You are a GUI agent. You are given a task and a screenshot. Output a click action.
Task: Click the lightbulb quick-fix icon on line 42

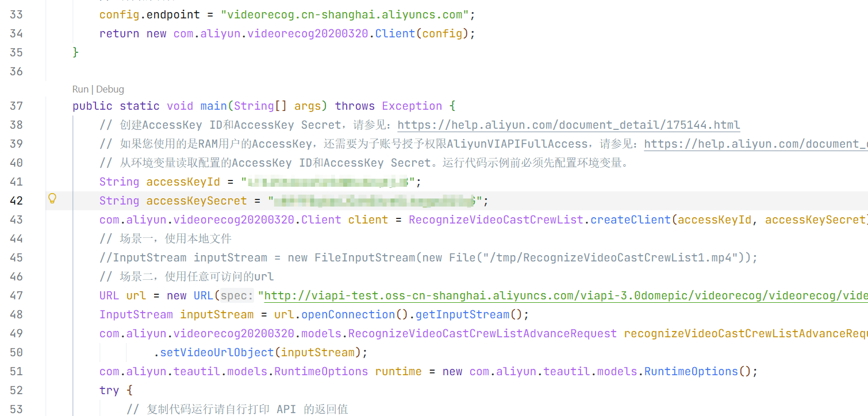click(52, 199)
